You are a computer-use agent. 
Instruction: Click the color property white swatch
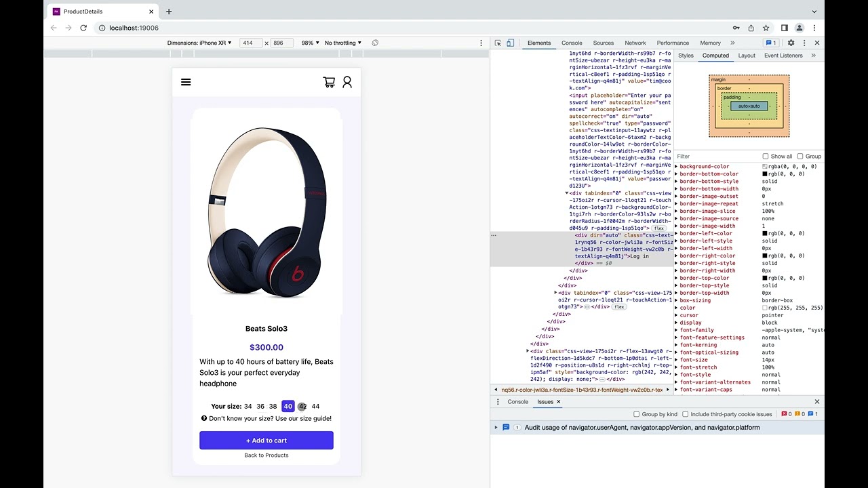(x=766, y=308)
